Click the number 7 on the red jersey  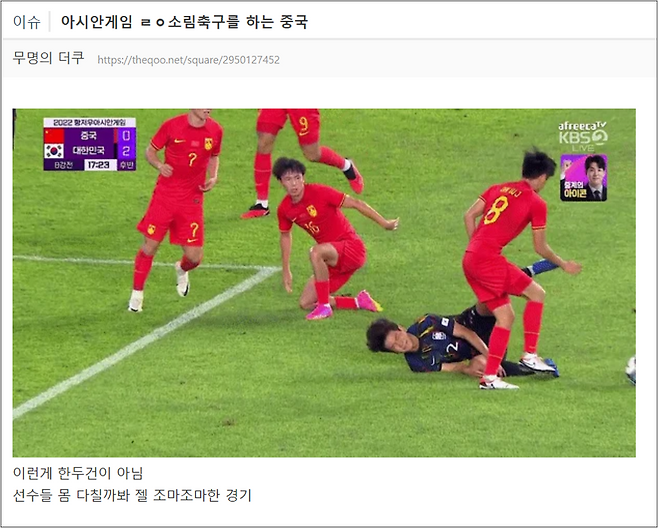click(192, 159)
